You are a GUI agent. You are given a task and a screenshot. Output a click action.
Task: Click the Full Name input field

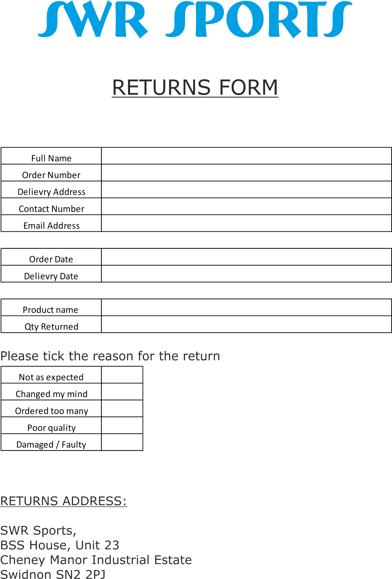[246, 156]
